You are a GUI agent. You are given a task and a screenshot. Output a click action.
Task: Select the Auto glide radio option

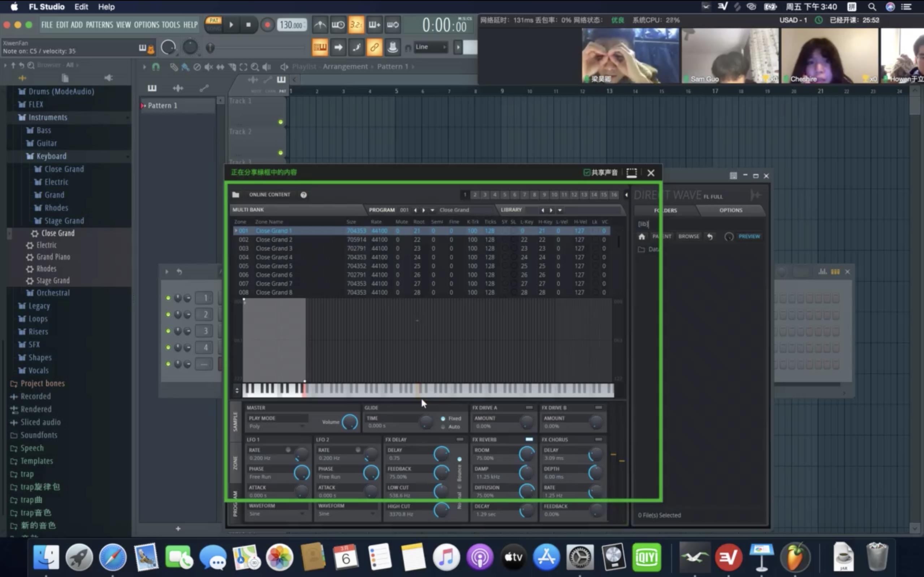coord(451,427)
